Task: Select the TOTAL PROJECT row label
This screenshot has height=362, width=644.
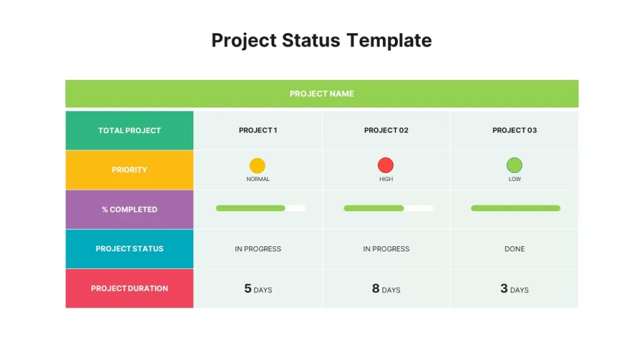Action: 130,131
